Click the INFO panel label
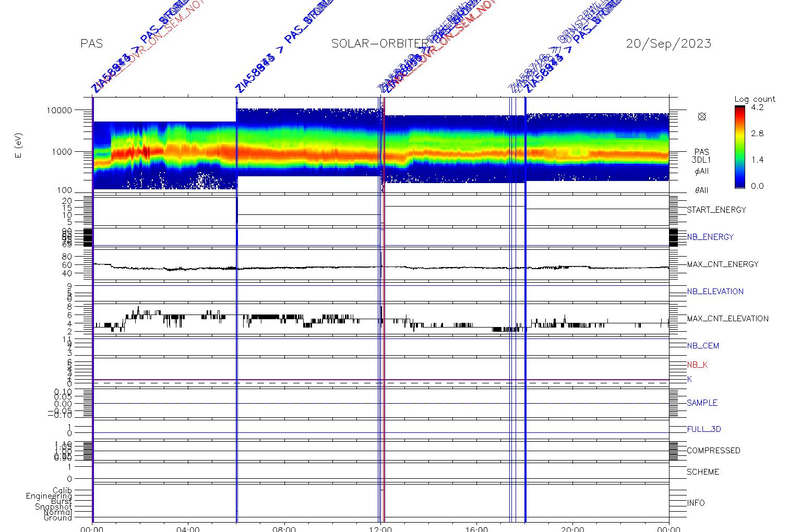The width and height of the screenshot is (789, 532). [x=696, y=503]
